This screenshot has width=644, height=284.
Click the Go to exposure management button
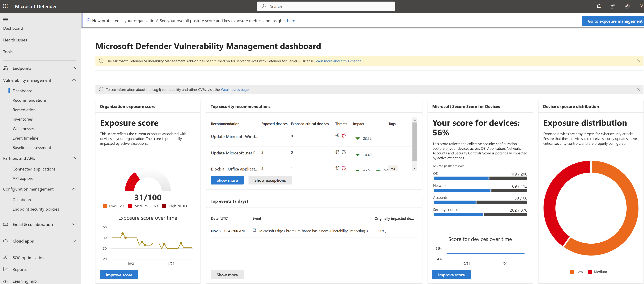coord(614,21)
